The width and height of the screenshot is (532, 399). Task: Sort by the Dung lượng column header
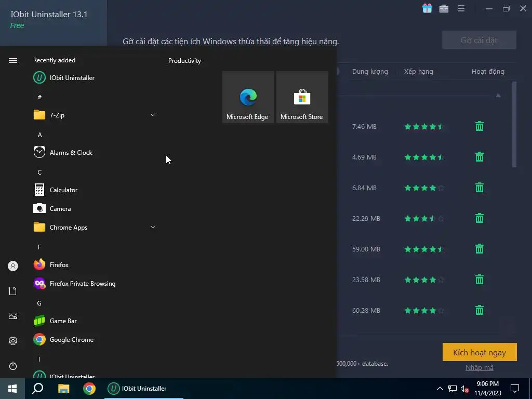(370, 72)
